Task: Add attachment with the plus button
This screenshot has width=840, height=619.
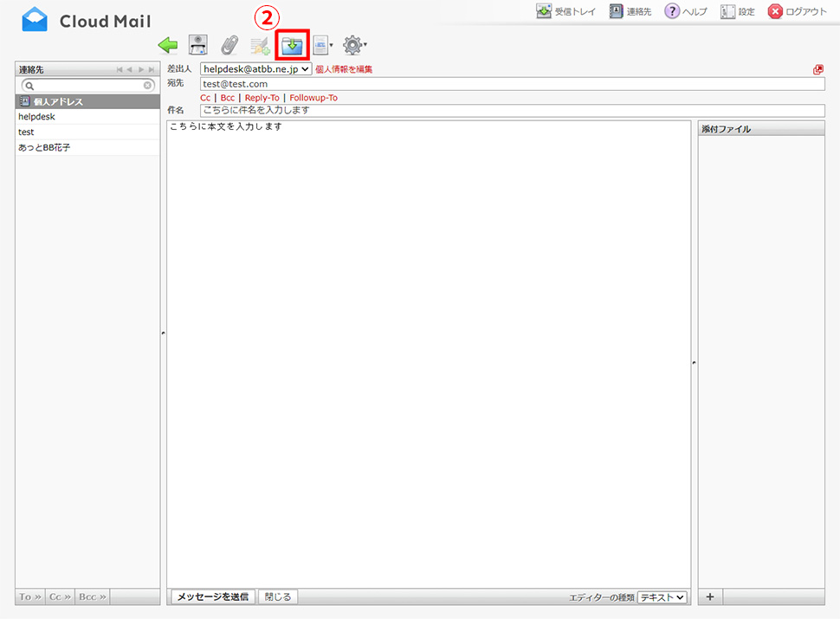Action: tap(709, 596)
